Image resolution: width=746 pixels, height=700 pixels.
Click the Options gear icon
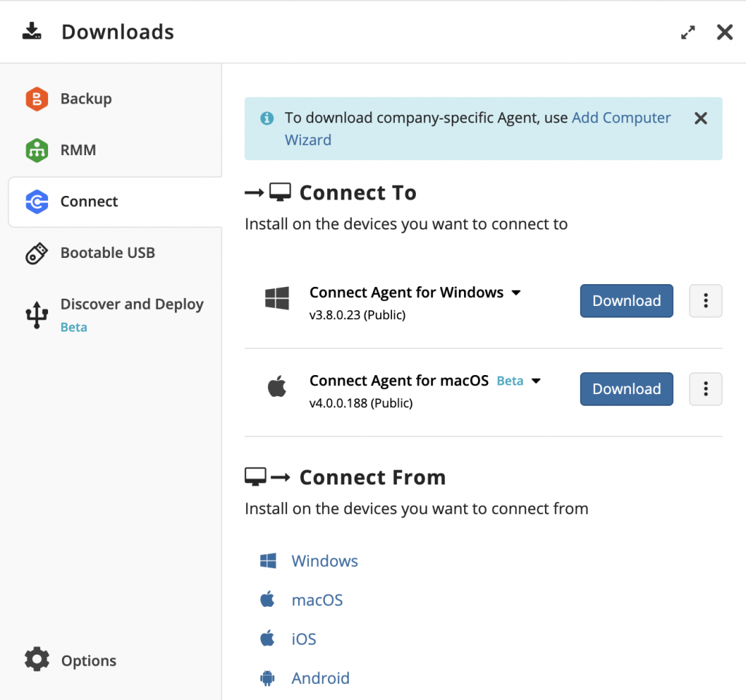point(36,659)
